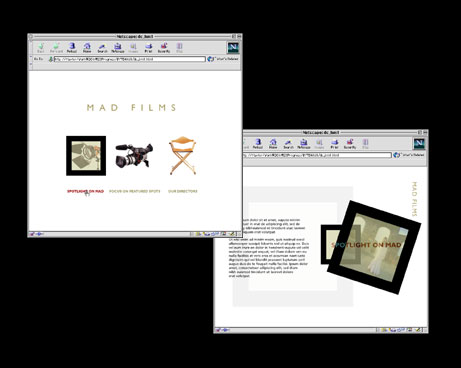
Task: Click address field in Spotlight on Mad window
Action: point(317,155)
